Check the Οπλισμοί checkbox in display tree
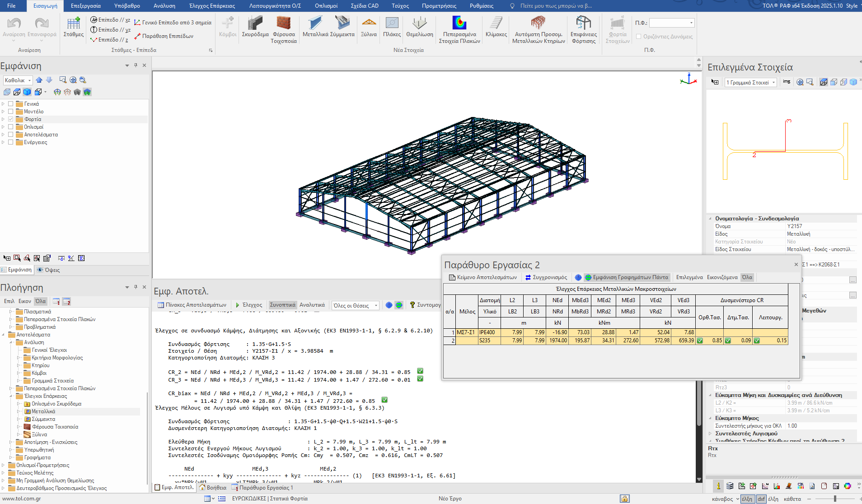The height and width of the screenshot is (504, 862). click(x=11, y=127)
